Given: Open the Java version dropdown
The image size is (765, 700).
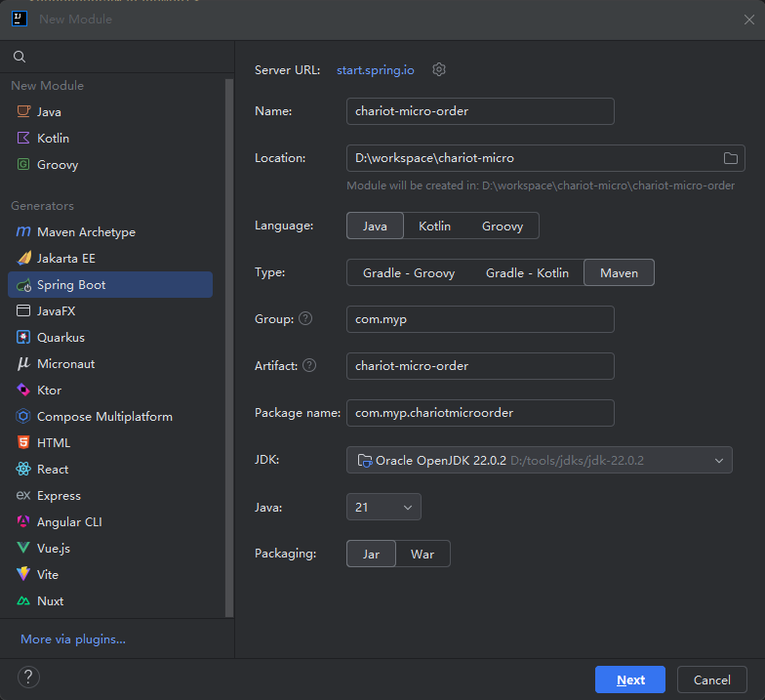Looking at the screenshot, I should [x=383, y=507].
